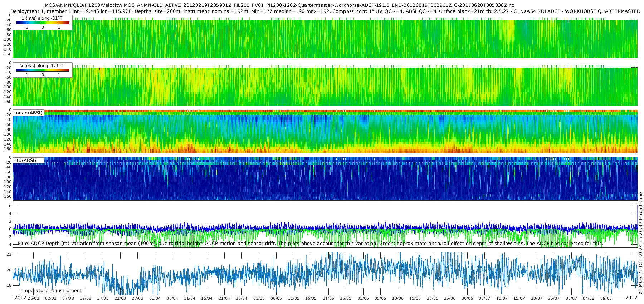Click the ADCP depth variation line plot
Screen dimensions: 644x304
point(325,226)
